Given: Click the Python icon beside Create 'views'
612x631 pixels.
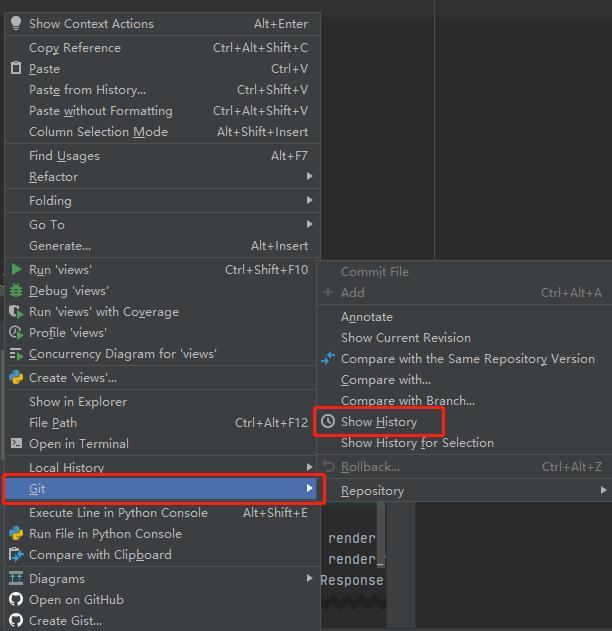Looking at the screenshot, I should 16,378.
